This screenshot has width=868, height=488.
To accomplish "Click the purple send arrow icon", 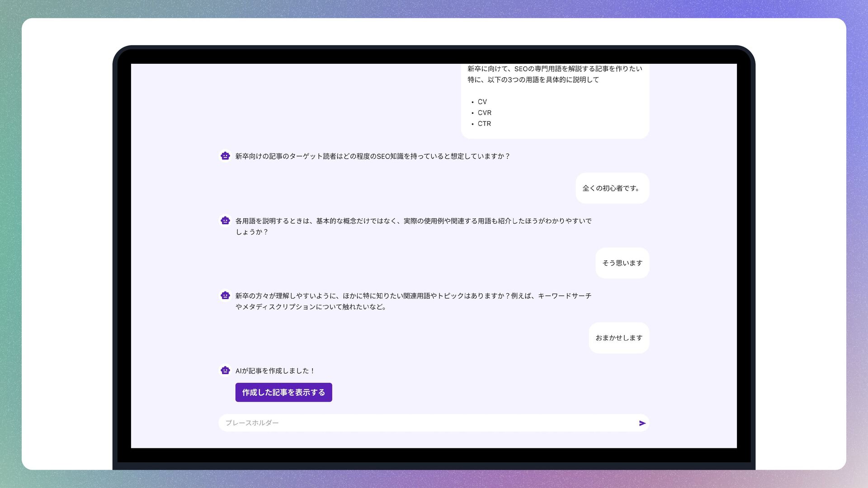I will coord(642,423).
